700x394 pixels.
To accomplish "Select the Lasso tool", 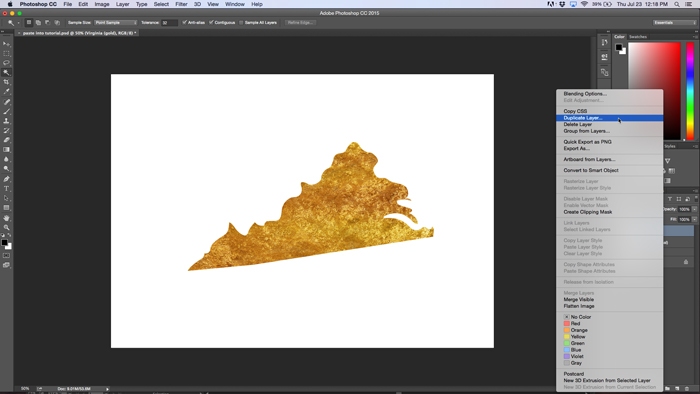I will (x=6, y=63).
